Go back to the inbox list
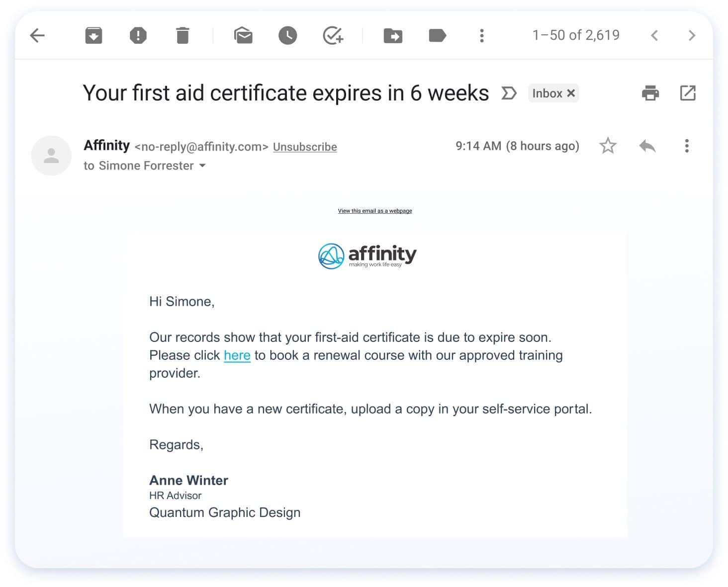The width and height of the screenshot is (728, 587). point(37,35)
